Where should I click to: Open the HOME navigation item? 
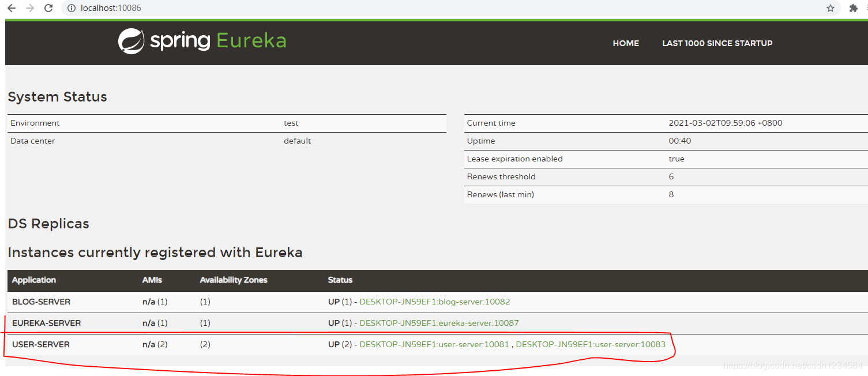pos(626,43)
